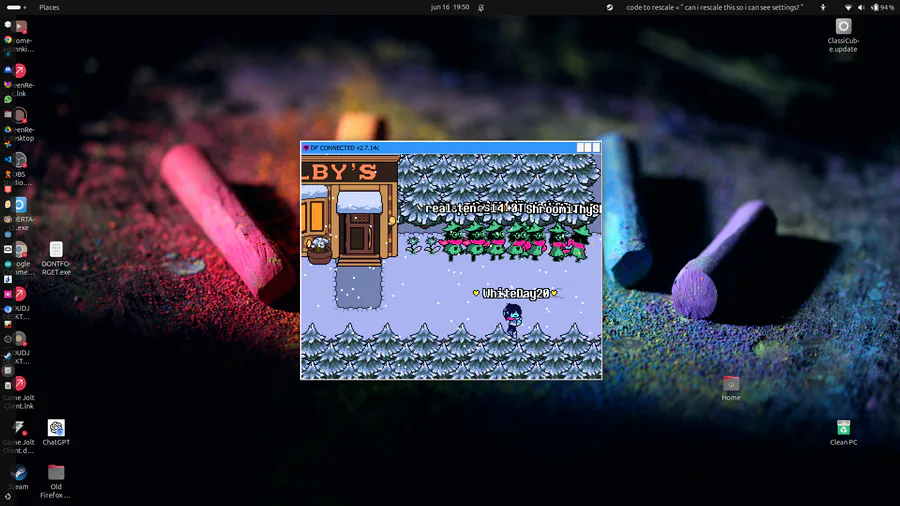Click the shop's front door in game
Viewport: 900px width, 506px height.
tap(359, 233)
